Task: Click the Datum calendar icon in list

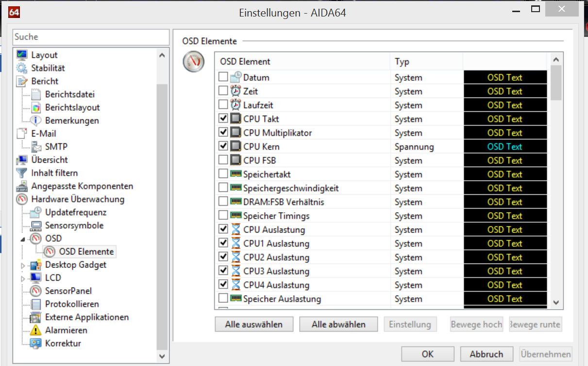Action: (x=235, y=77)
